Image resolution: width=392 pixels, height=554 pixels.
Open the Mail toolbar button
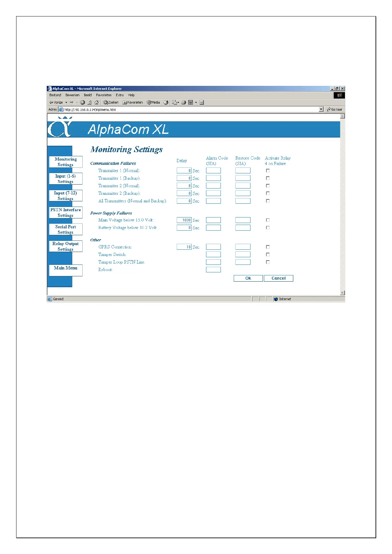[174, 102]
